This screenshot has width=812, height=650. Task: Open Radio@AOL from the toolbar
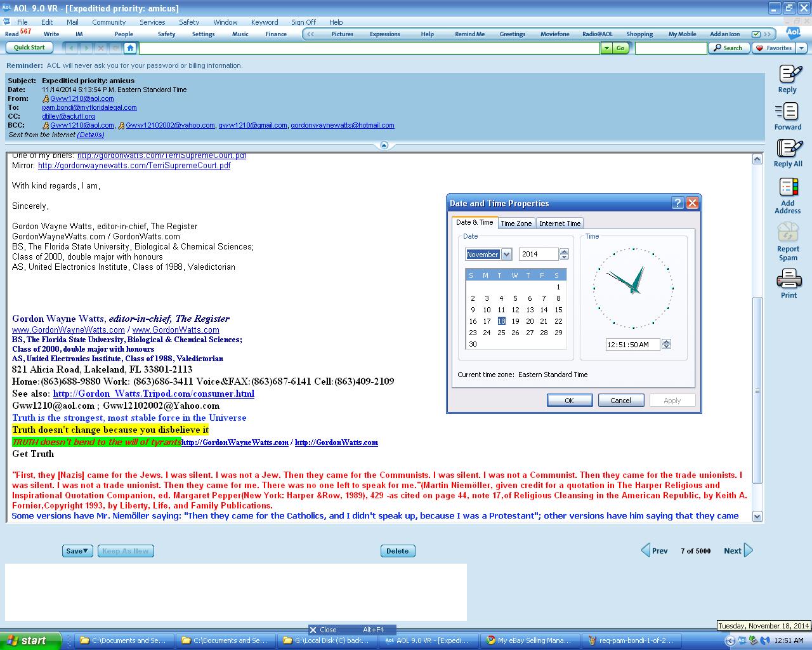click(598, 34)
